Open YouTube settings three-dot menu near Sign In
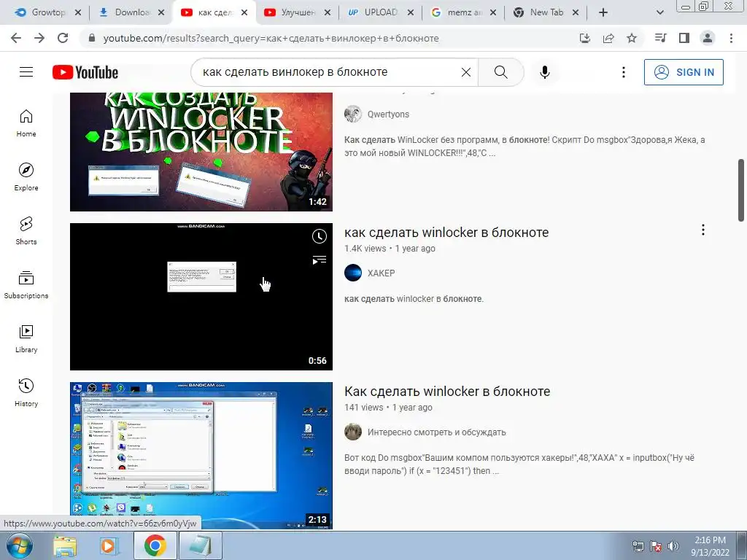Screen dimensions: 747x560 [x=623, y=72]
